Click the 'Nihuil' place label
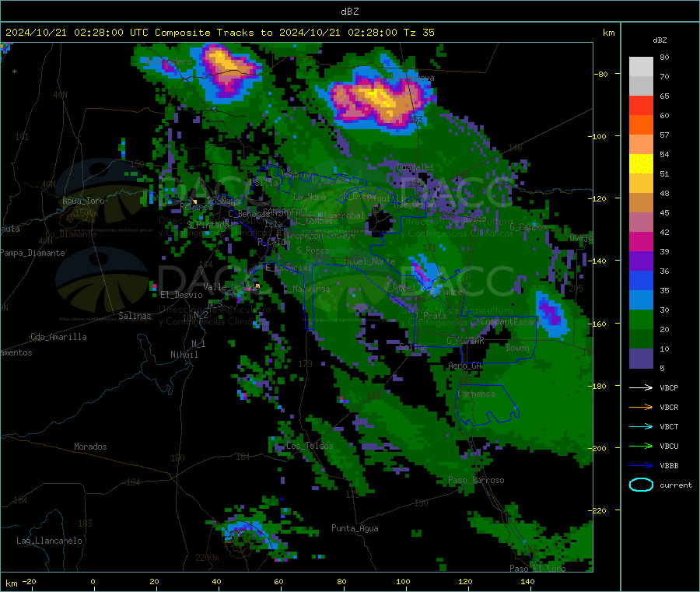The width and height of the screenshot is (700, 592). click(x=184, y=355)
